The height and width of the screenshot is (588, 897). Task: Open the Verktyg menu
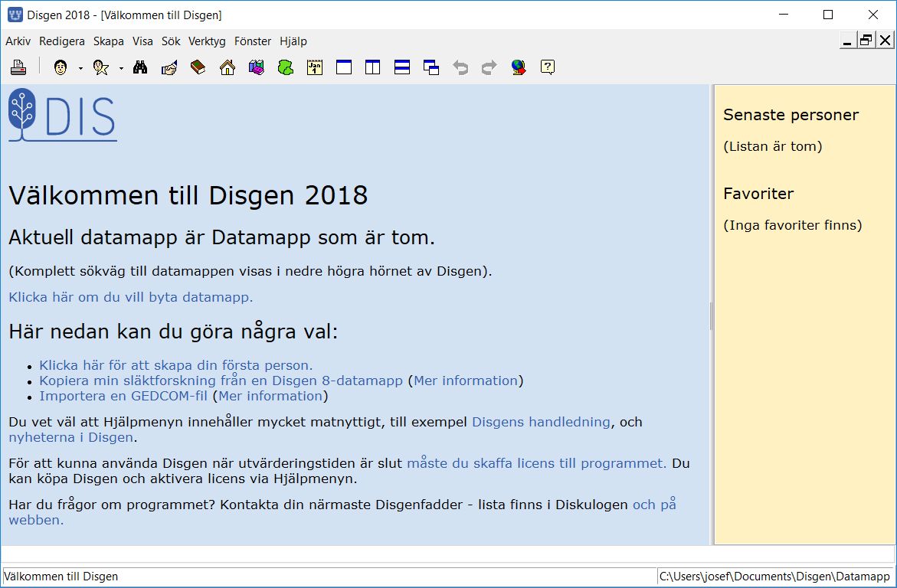207,41
